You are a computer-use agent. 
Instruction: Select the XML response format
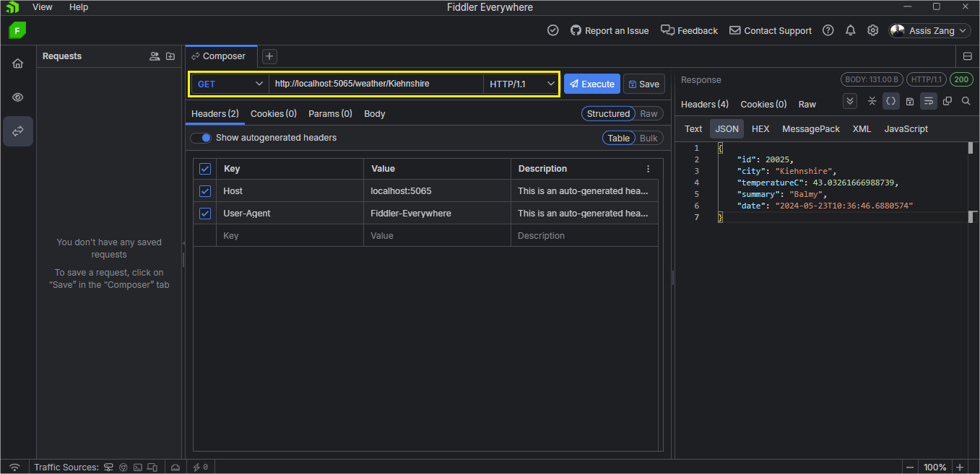click(862, 129)
